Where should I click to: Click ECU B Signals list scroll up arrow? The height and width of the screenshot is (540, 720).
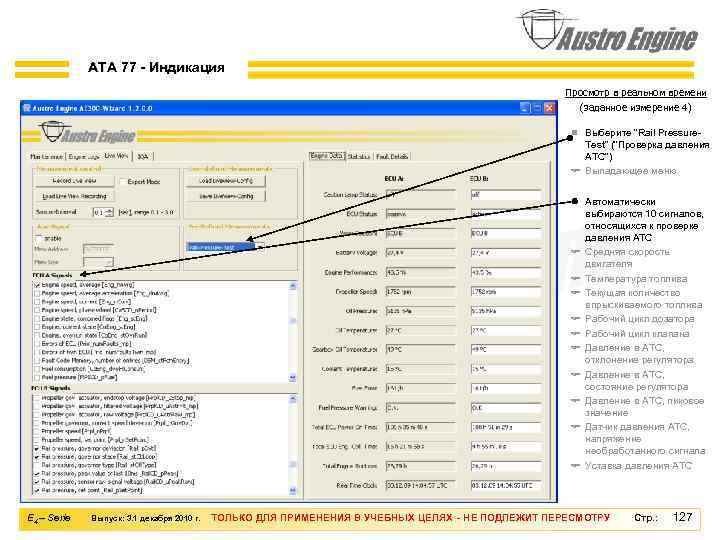click(293, 399)
